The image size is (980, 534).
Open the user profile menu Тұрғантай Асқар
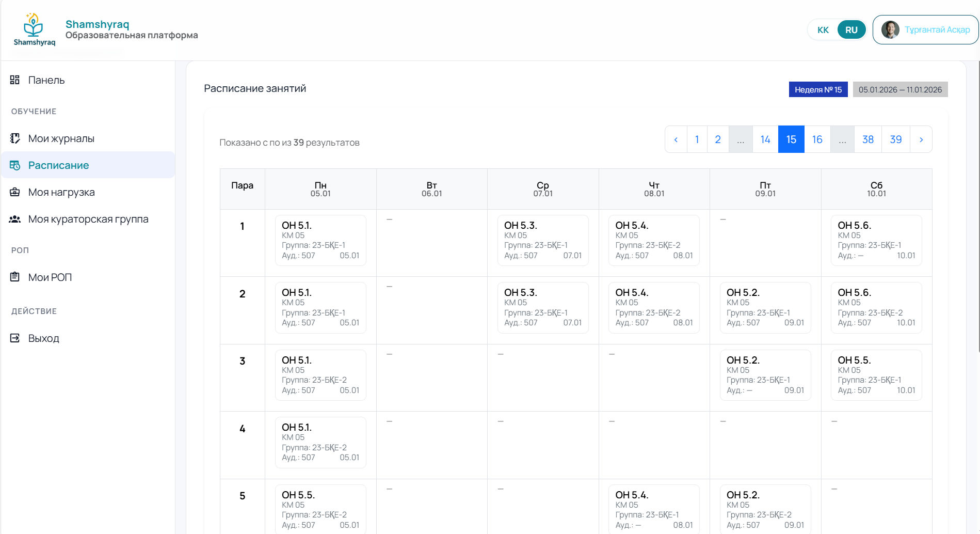coord(925,29)
